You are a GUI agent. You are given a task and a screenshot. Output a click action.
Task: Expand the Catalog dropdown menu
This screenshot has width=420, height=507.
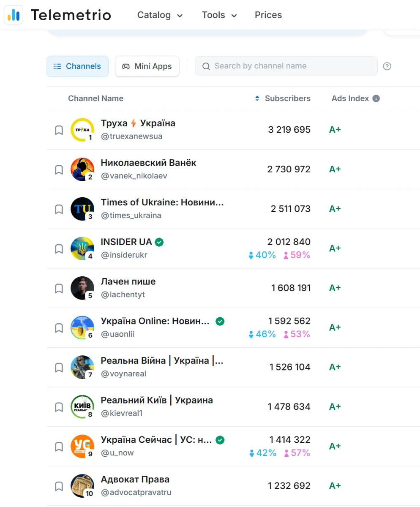160,15
